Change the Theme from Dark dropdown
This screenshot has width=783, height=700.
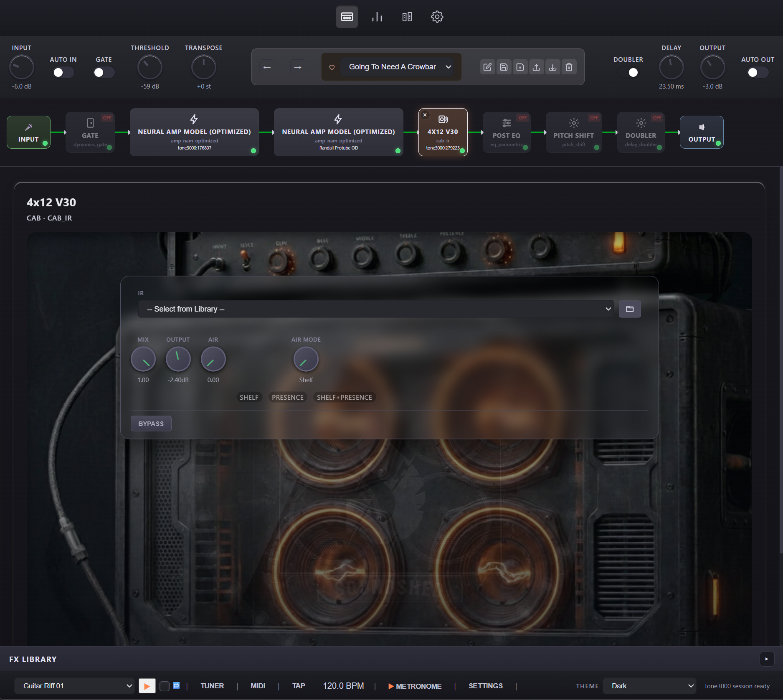pos(649,686)
